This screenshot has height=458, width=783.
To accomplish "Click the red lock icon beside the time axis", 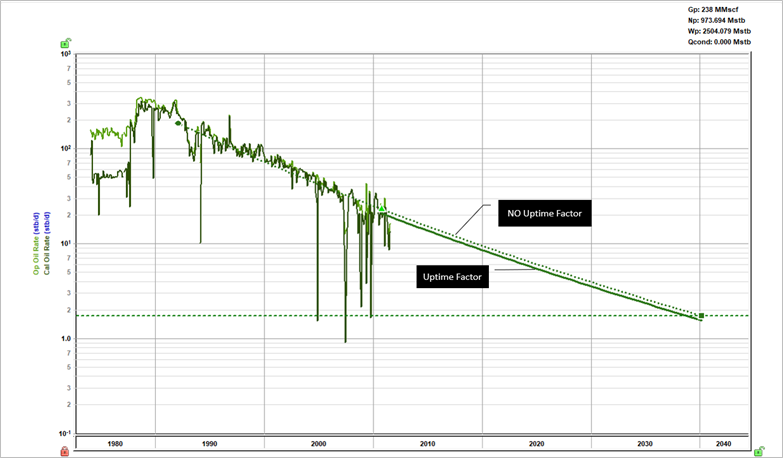I will pyautogui.click(x=64, y=451).
